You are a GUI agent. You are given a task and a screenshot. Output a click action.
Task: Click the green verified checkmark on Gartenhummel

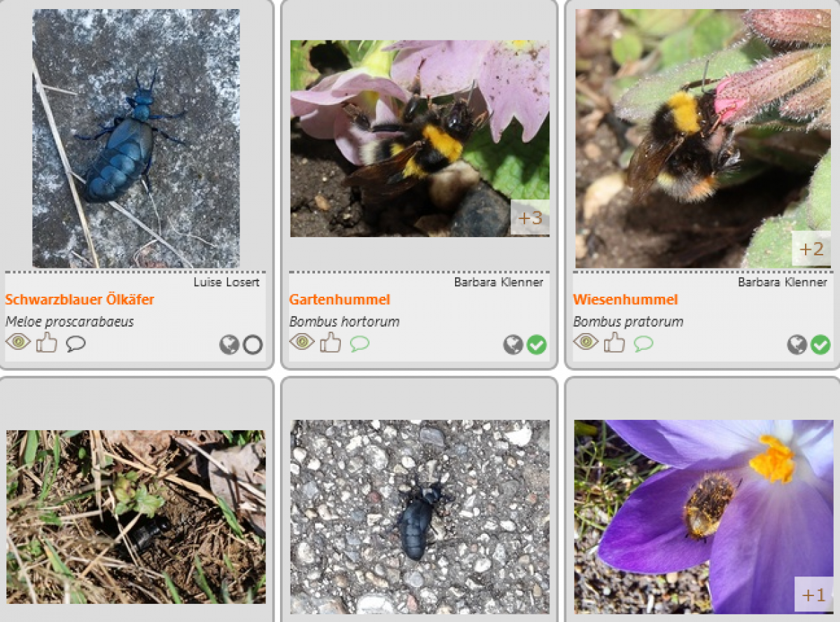537,344
